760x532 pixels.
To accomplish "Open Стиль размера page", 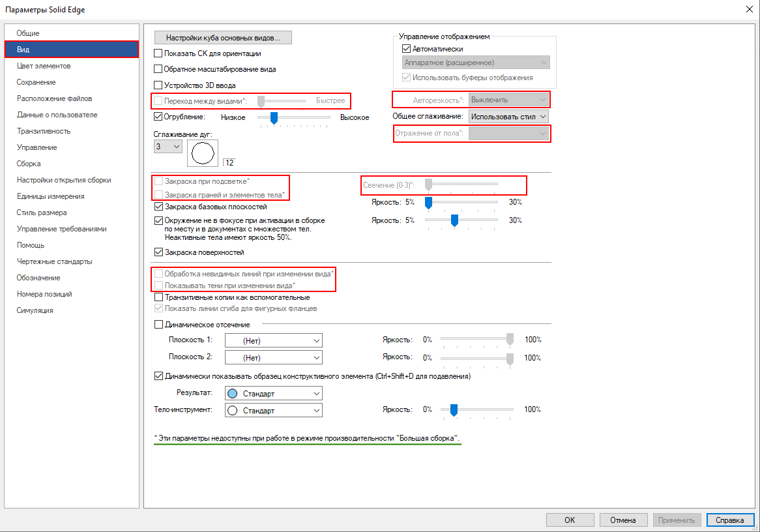I will 42,213.
